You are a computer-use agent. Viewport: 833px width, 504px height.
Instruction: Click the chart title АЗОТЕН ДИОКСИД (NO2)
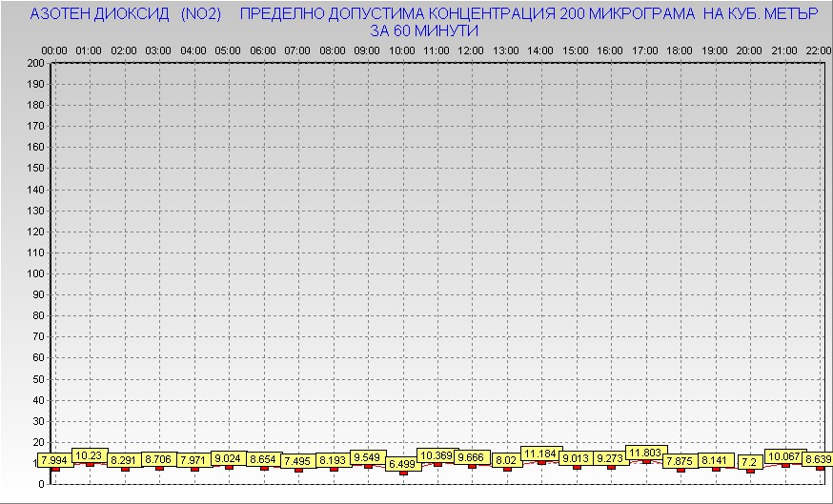pyautogui.click(x=126, y=14)
